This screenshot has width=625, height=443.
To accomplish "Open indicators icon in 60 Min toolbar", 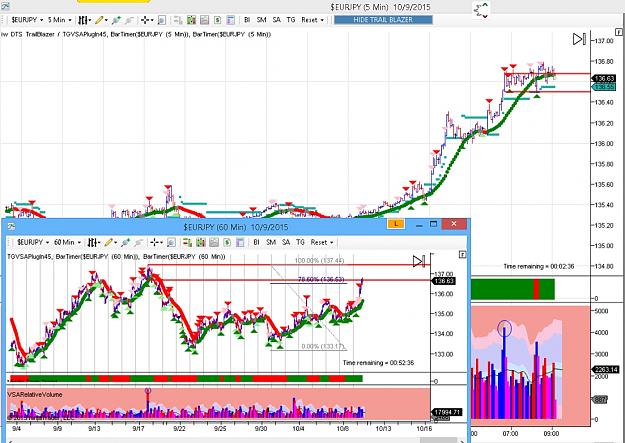I will click(x=214, y=242).
